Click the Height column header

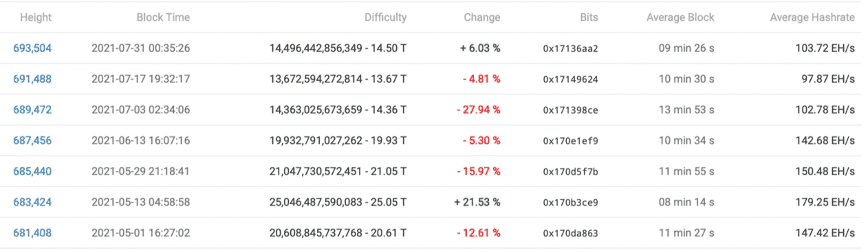36,17
